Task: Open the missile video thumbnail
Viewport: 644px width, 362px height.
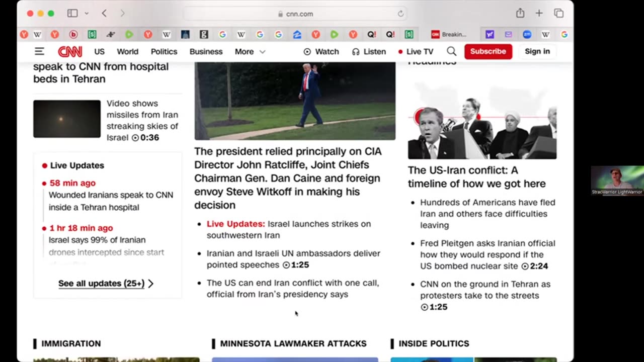Action: [x=67, y=119]
